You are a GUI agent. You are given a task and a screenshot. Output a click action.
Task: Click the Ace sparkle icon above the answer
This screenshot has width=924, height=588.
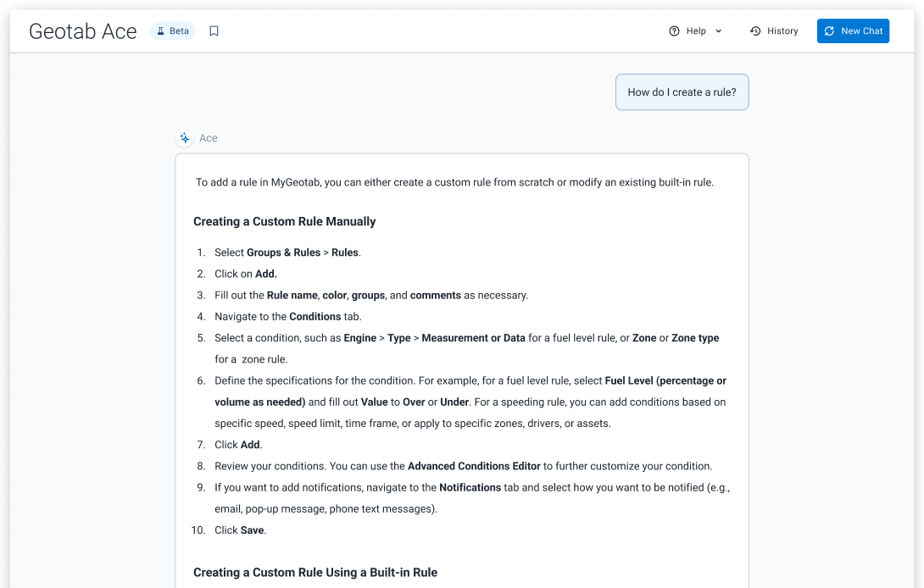[x=185, y=137]
